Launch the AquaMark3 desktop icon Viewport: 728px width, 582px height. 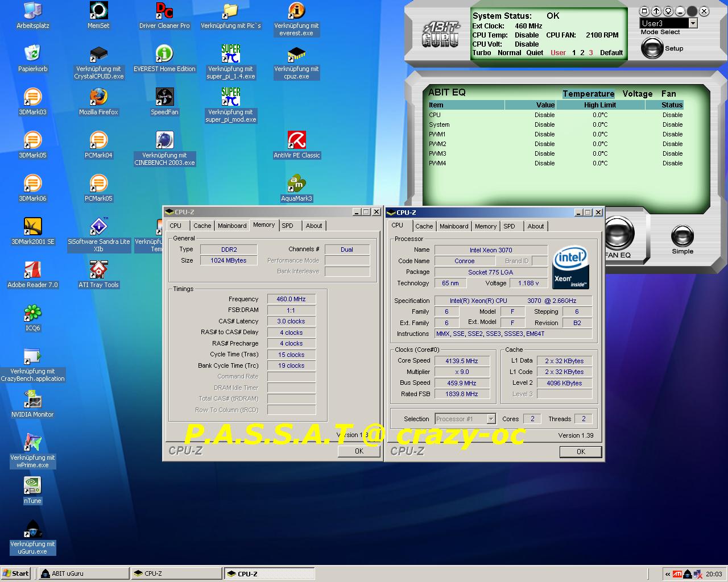(x=296, y=188)
